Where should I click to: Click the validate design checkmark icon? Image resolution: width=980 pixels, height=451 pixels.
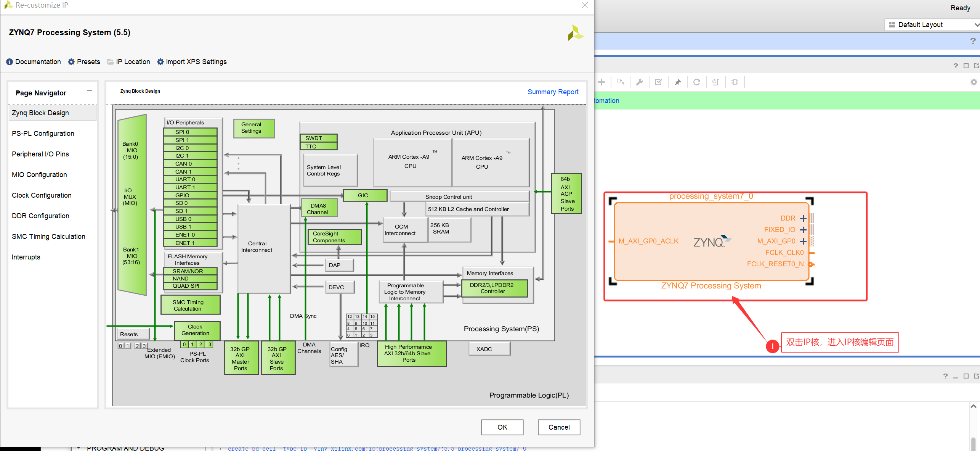[x=659, y=82]
